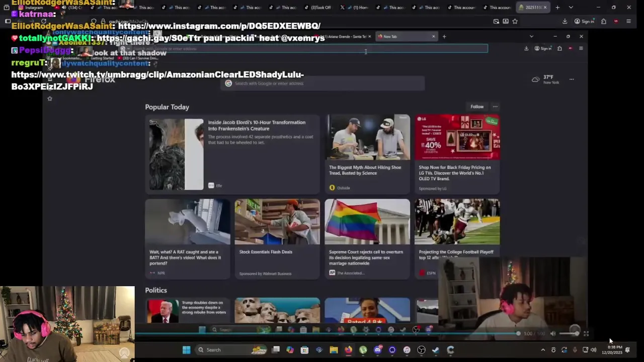Image resolution: width=644 pixels, height=362 pixels.
Task: Open the notification bell in tray
Action: tap(628, 350)
